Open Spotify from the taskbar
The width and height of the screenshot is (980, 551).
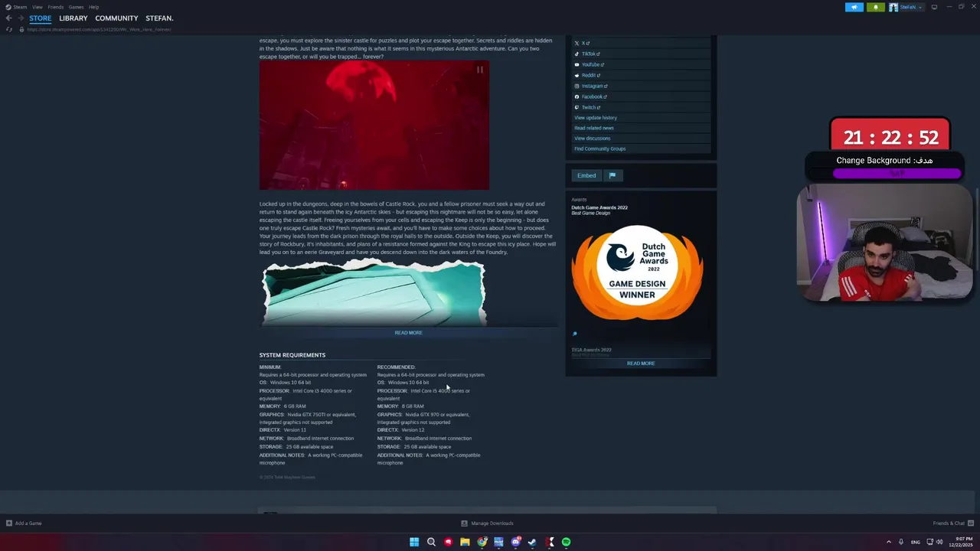coord(566,542)
